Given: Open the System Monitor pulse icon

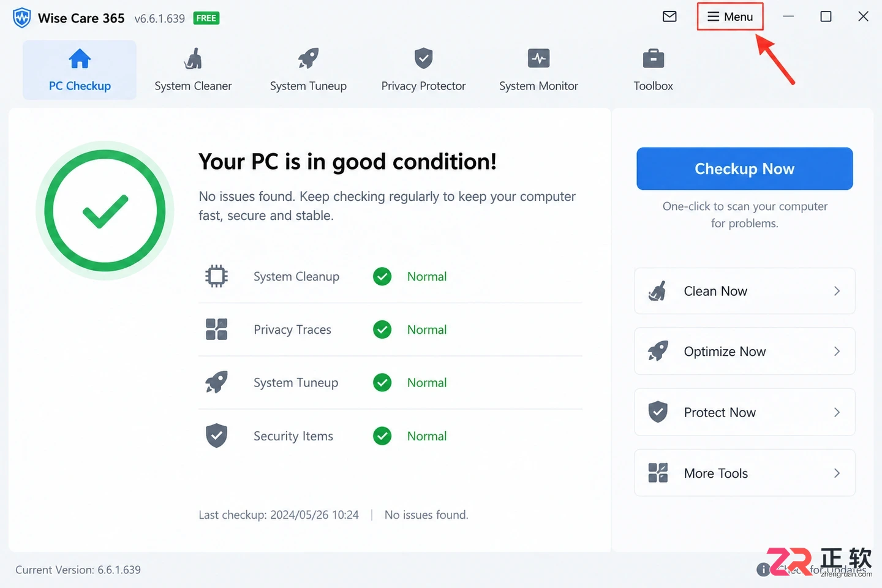Looking at the screenshot, I should pyautogui.click(x=538, y=59).
